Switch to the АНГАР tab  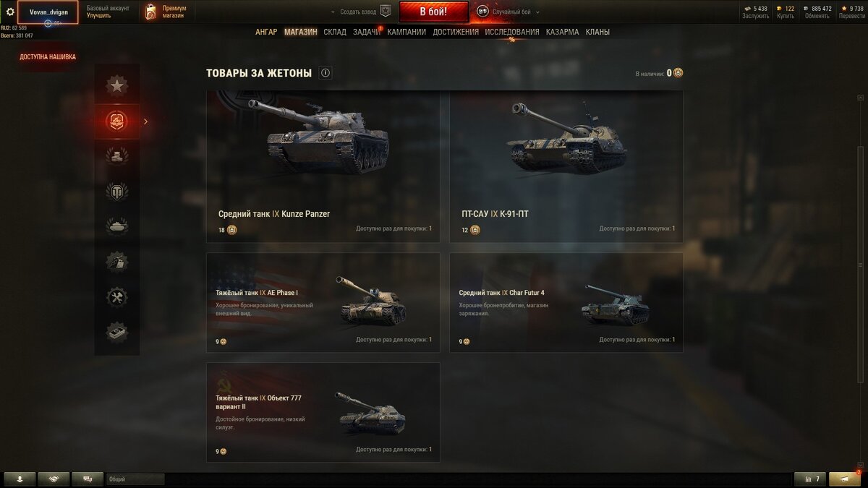coord(266,32)
